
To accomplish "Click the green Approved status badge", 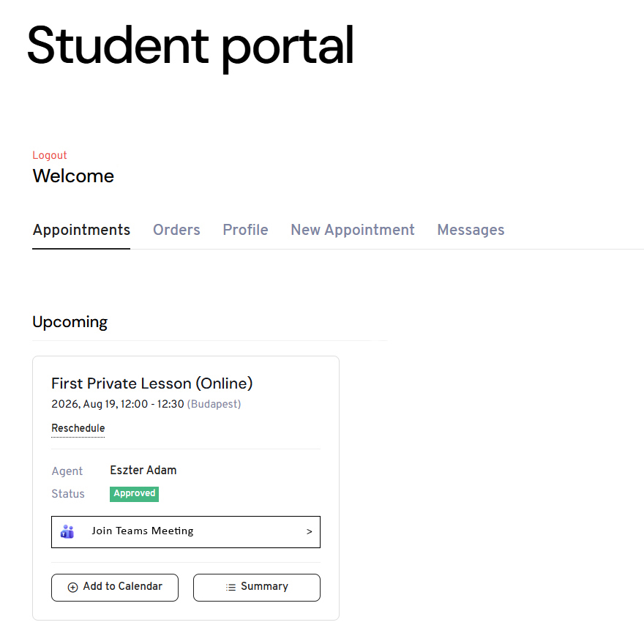I will click(135, 494).
